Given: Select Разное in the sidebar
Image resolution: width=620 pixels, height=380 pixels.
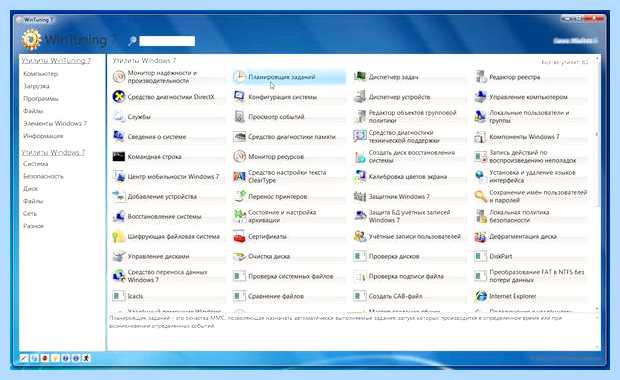Looking at the screenshot, I should point(34,226).
